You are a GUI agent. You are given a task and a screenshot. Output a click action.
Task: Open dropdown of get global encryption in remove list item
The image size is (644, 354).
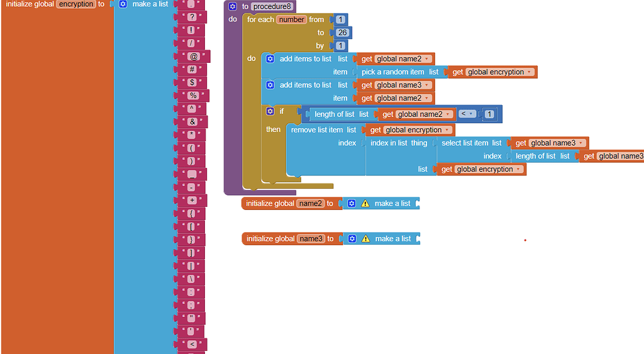point(448,130)
